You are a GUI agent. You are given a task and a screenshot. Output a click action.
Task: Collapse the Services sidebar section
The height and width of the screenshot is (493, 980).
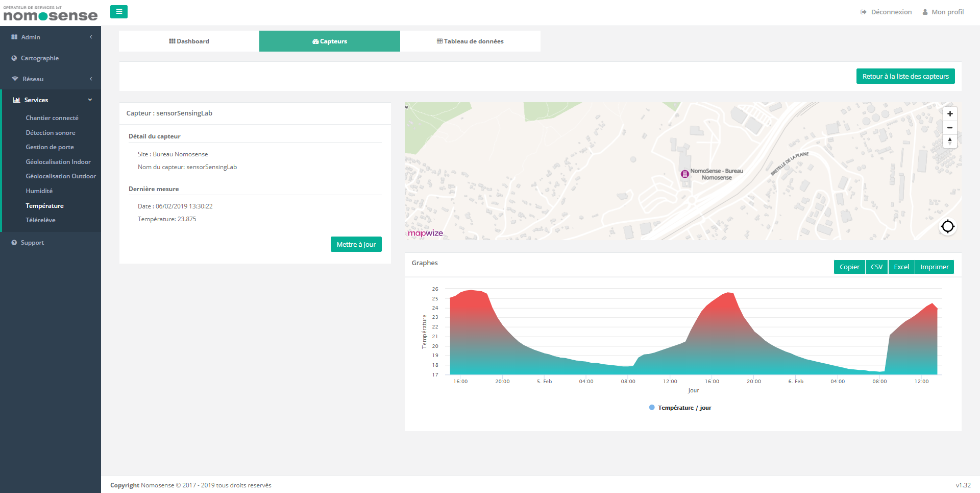(x=50, y=100)
